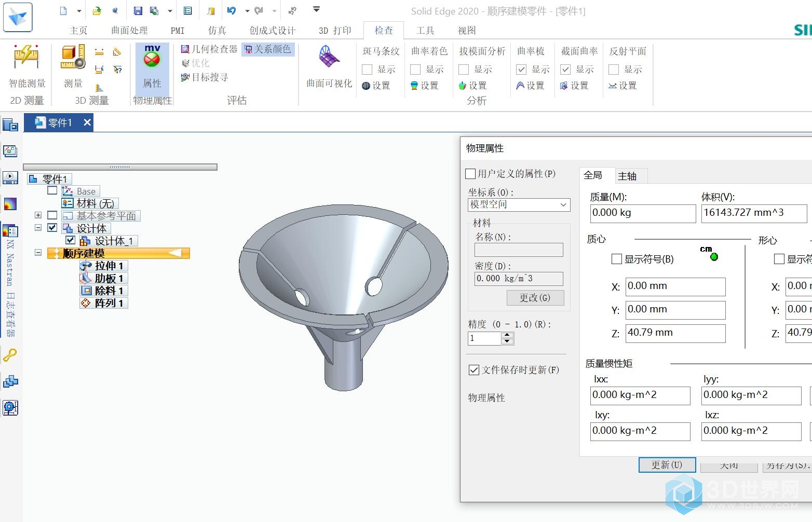The image size is (812, 522).
Task: Click the Undo arrow icon
Action: [x=232, y=11]
